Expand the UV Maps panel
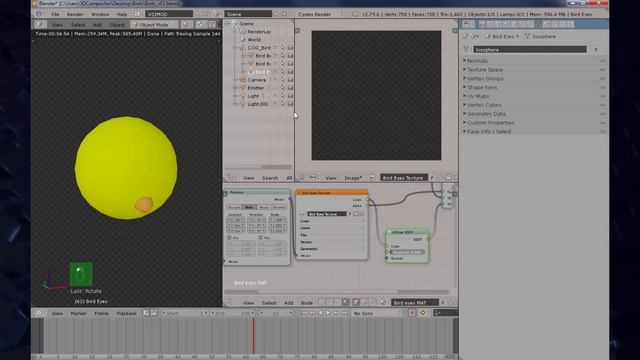Screen dimensions: 640x360 pyautogui.click(x=533, y=96)
